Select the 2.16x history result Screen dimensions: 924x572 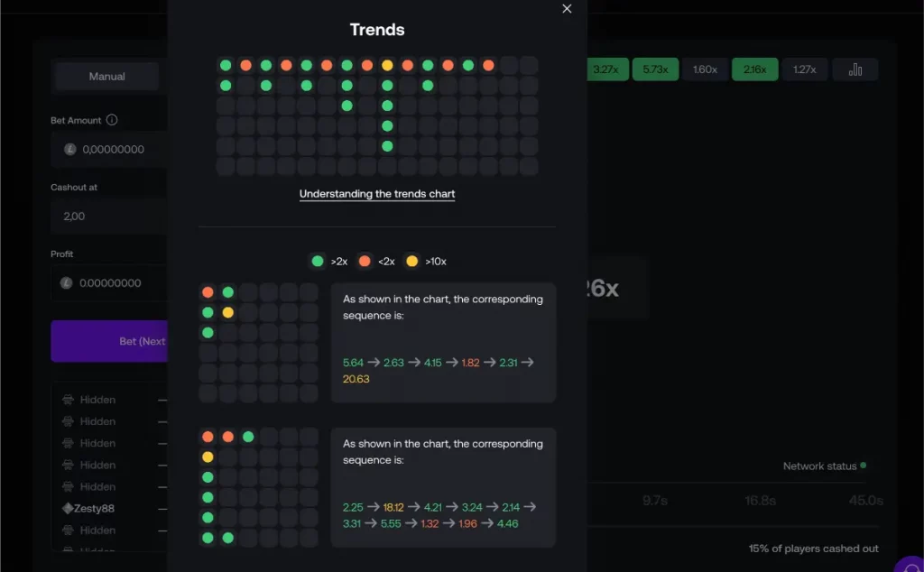click(755, 69)
